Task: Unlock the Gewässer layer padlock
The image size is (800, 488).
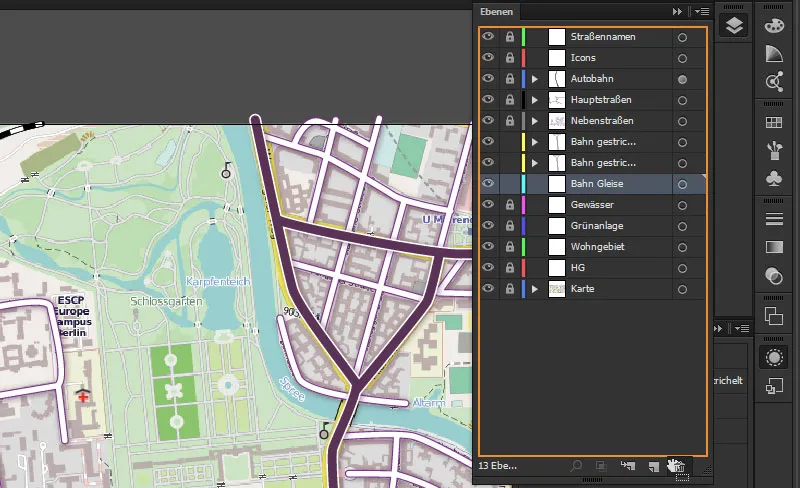Action: click(510, 205)
